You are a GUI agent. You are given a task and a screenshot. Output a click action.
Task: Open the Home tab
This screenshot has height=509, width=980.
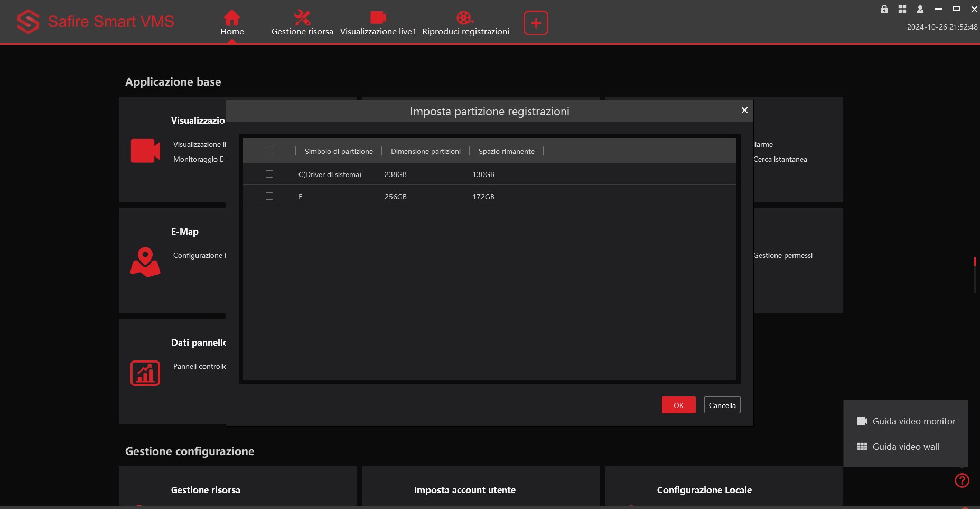tap(232, 23)
